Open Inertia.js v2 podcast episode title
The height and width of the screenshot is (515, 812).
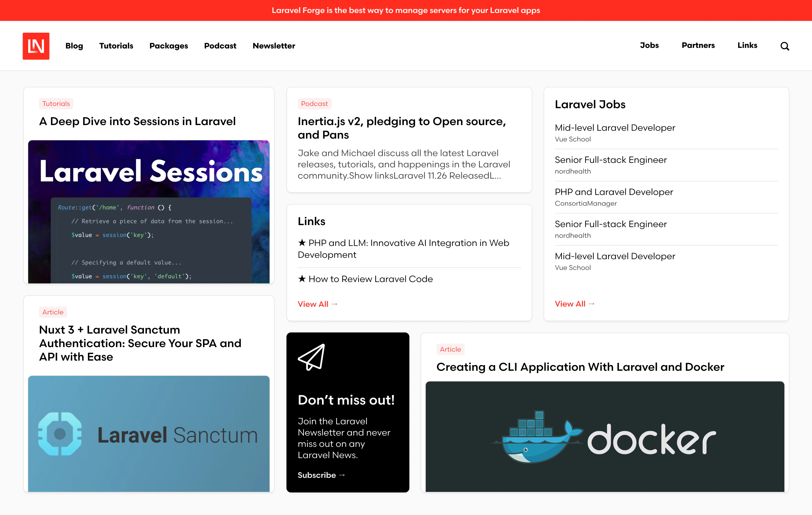pyautogui.click(x=402, y=128)
